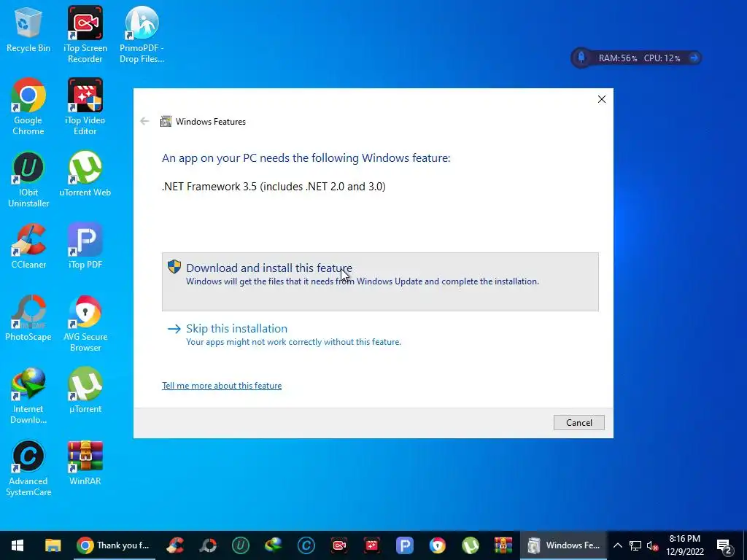
Task: Select the Internet Download Manager desktop icon
Action: pos(28,396)
